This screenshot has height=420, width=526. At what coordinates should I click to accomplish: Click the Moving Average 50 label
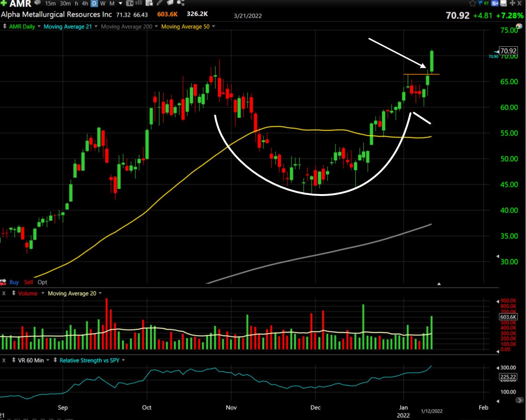point(185,27)
